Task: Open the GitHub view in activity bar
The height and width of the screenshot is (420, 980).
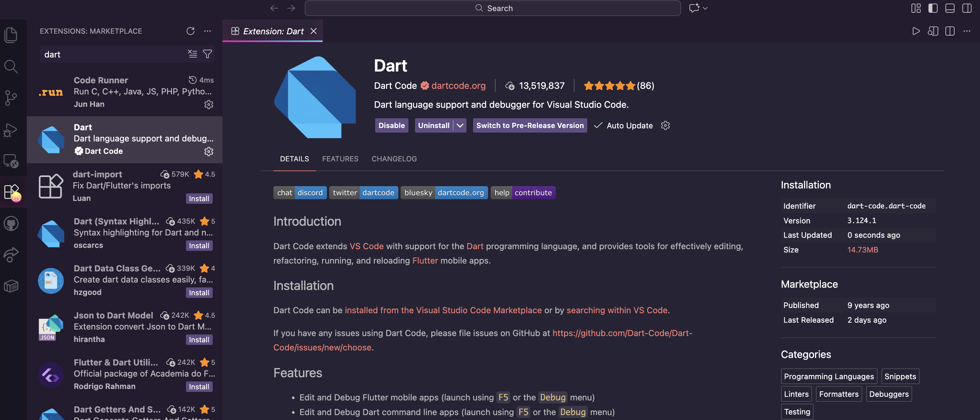Action: (x=11, y=223)
